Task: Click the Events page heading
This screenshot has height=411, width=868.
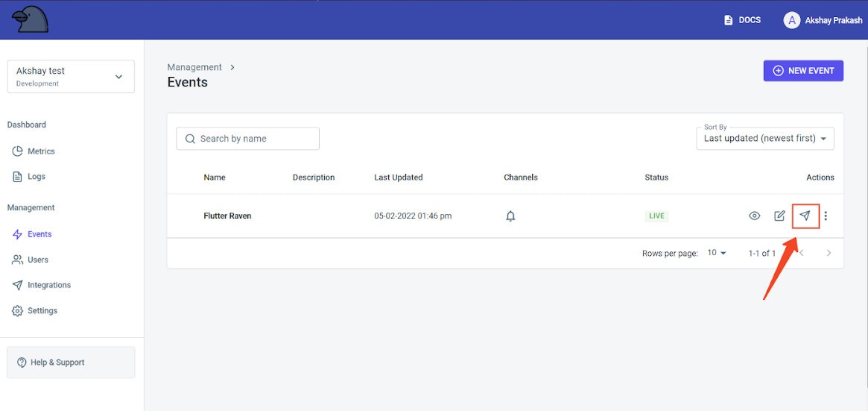Action: pos(188,82)
